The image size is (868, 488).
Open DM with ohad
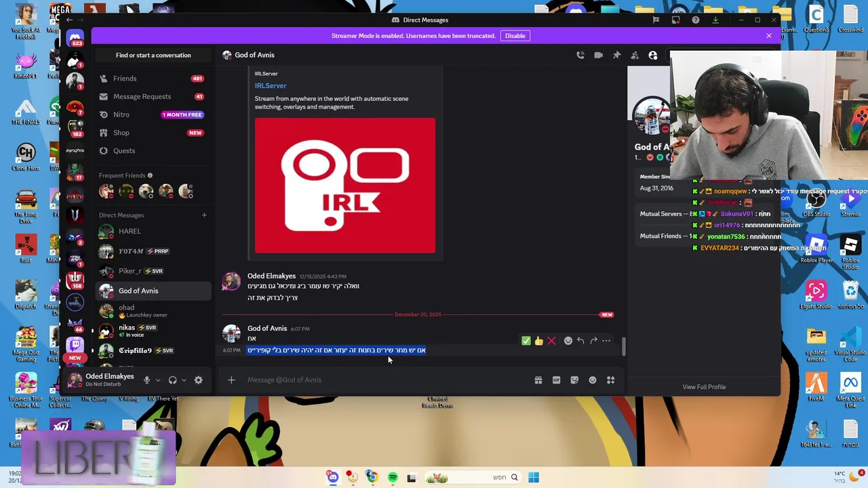tap(153, 311)
